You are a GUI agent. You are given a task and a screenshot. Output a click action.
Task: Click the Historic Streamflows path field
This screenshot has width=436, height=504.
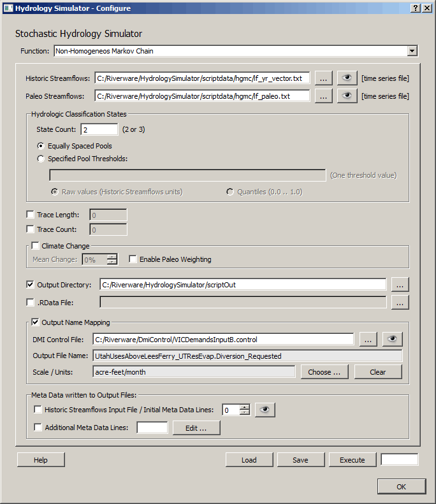click(x=202, y=78)
